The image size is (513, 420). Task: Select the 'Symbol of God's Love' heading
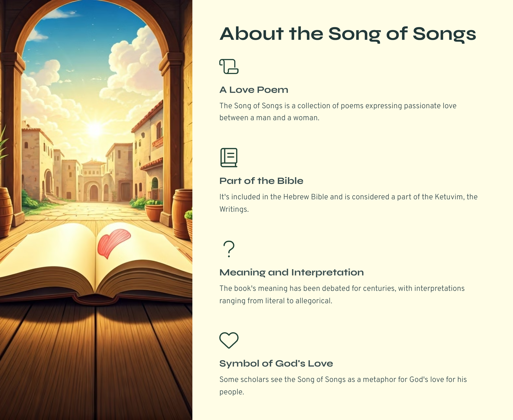(x=276, y=364)
